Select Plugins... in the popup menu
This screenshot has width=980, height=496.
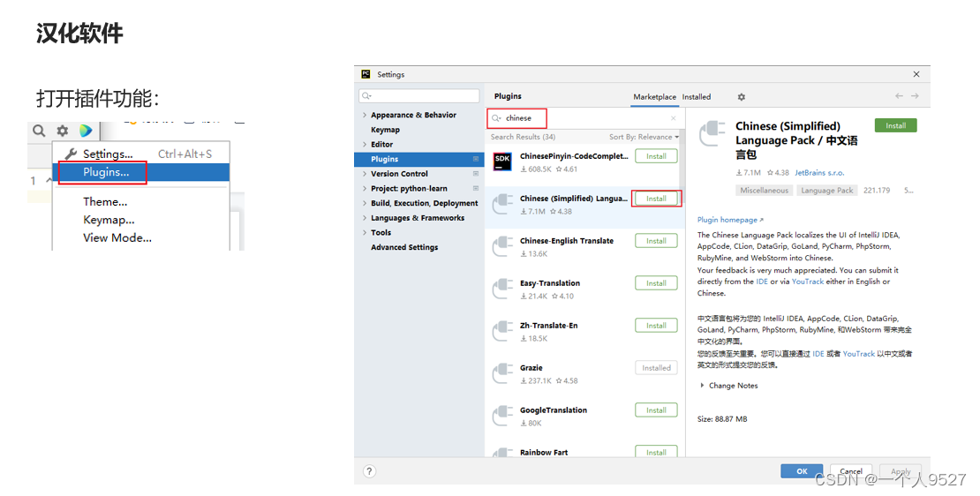[106, 172]
